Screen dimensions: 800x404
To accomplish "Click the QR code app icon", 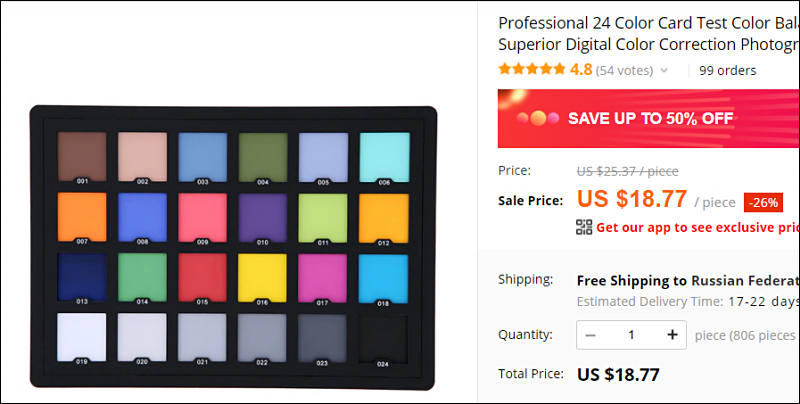I will click(x=584, y=227).
